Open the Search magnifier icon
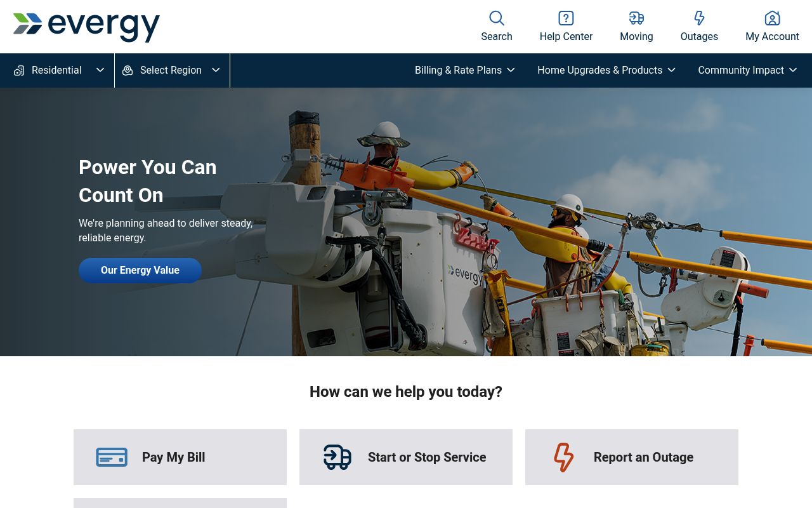This screenshot has height=508, width=812. [x=497, y=18]
